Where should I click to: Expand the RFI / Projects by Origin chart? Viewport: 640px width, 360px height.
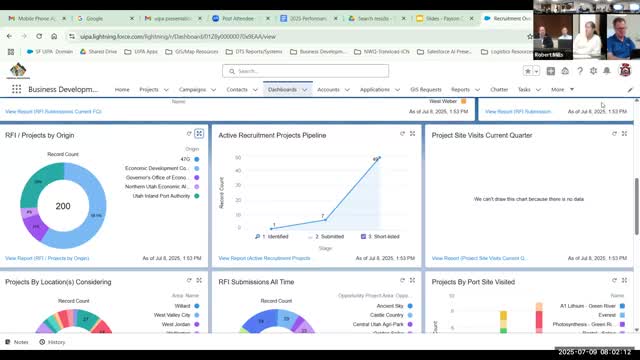tap(199, 133)
